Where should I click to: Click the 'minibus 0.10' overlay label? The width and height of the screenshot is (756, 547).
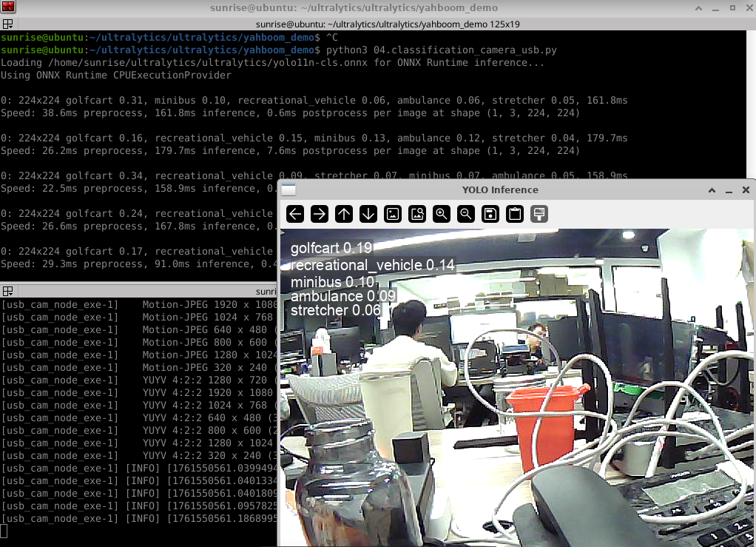(x=332, y=282)
